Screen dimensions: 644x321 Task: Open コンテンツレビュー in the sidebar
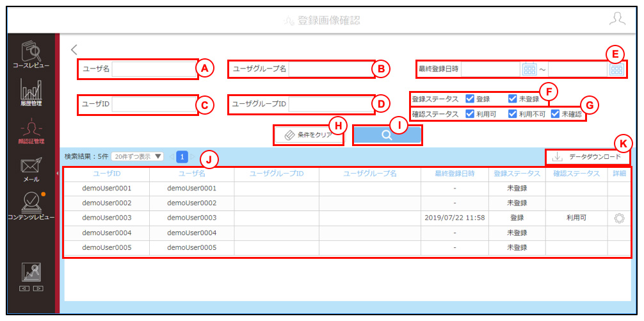coord(31,206)
